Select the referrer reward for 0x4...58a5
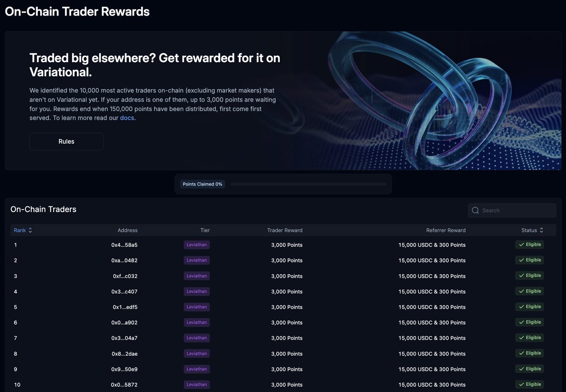Image resolution: width=566 pixels, height=392 pixels. pos(432,245)
